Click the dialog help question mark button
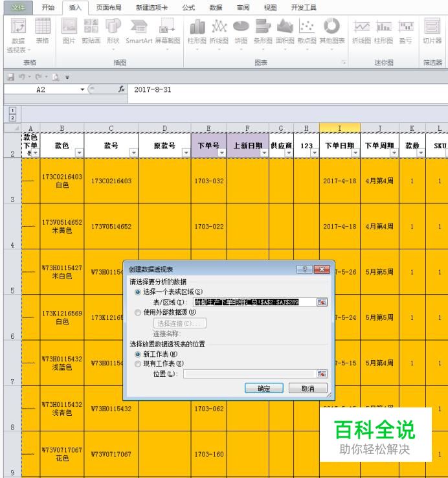 point(304,269)
